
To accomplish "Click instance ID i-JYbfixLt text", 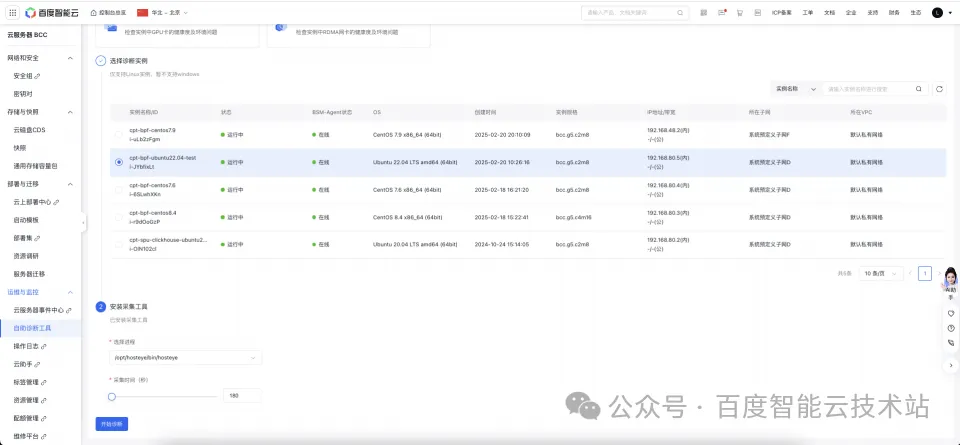I will [142, 166].
